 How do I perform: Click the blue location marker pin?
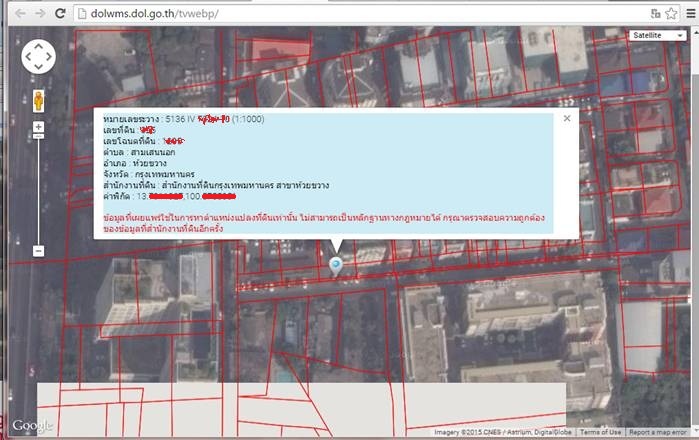point(336,266)
